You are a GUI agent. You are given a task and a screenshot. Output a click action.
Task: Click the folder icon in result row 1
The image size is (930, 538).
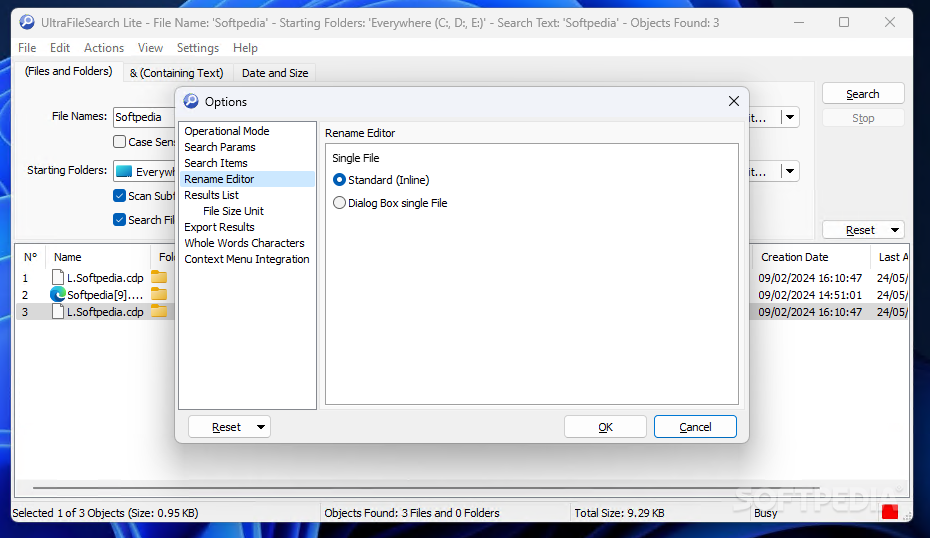tap(159, 277)
